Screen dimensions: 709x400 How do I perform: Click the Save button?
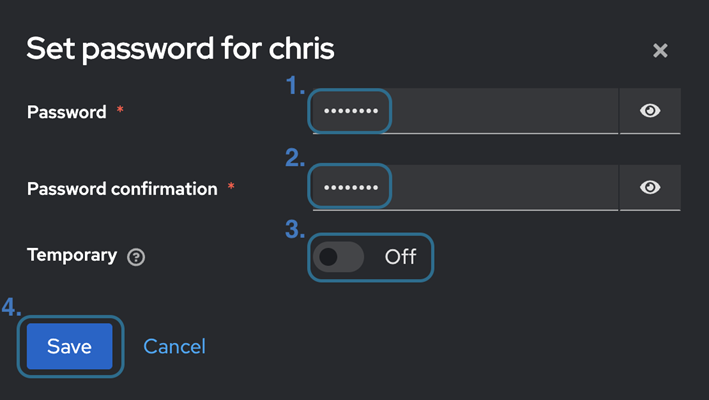pos(70,346)
